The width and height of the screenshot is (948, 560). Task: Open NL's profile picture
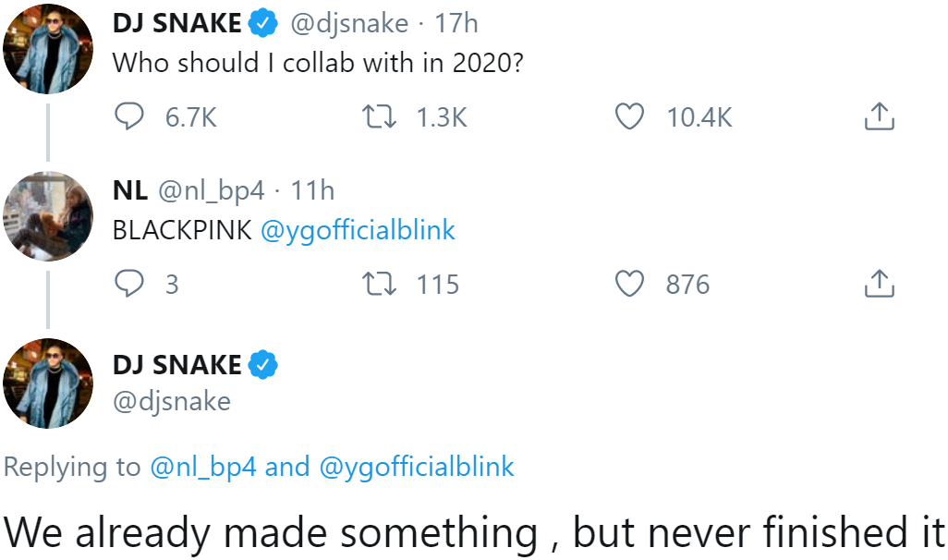point(48,215)
